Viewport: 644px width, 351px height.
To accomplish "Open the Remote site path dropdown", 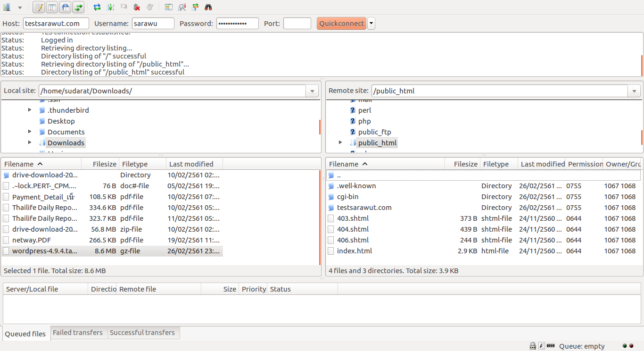I will pyautogui.click(x=634, y=91).
